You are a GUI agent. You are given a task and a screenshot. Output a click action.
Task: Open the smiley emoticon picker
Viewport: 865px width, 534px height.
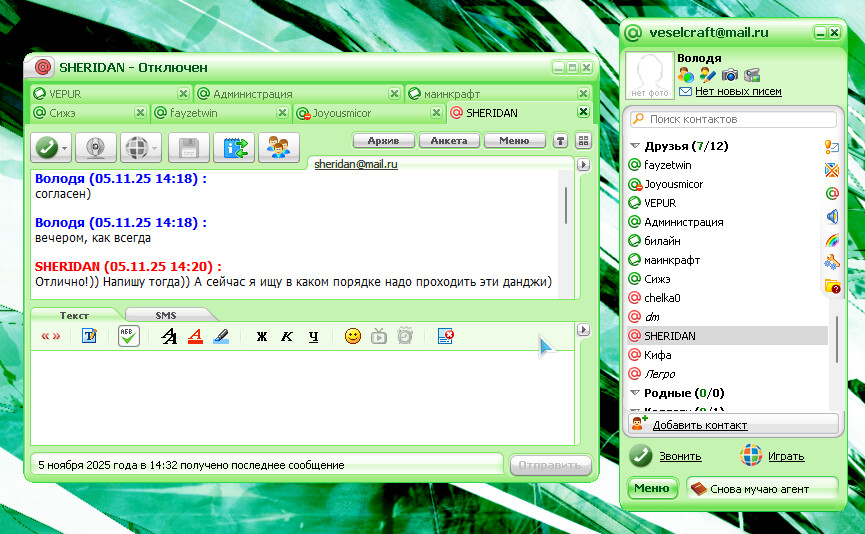(x=352, y=336)
